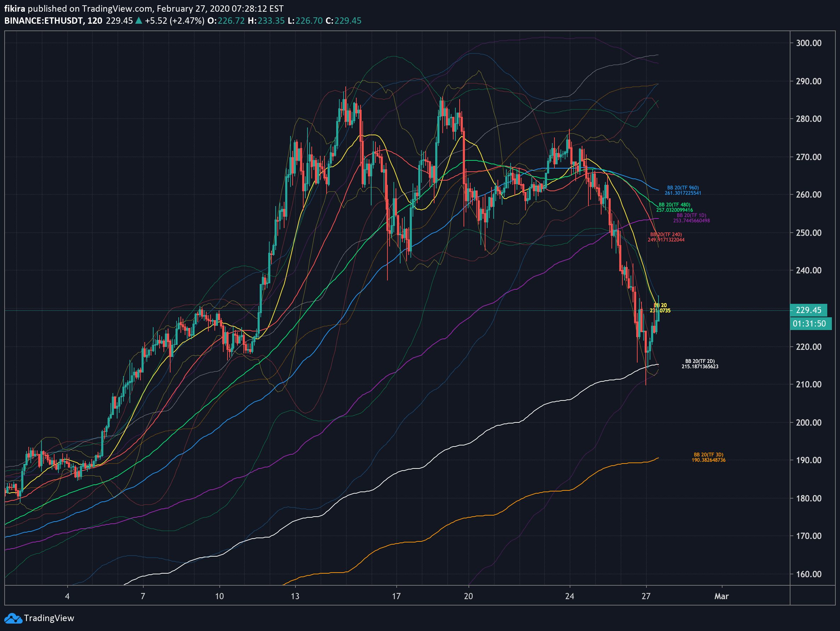Click the 290.00 price axis label
Screen dimensions: 840x631
(809, 81)
